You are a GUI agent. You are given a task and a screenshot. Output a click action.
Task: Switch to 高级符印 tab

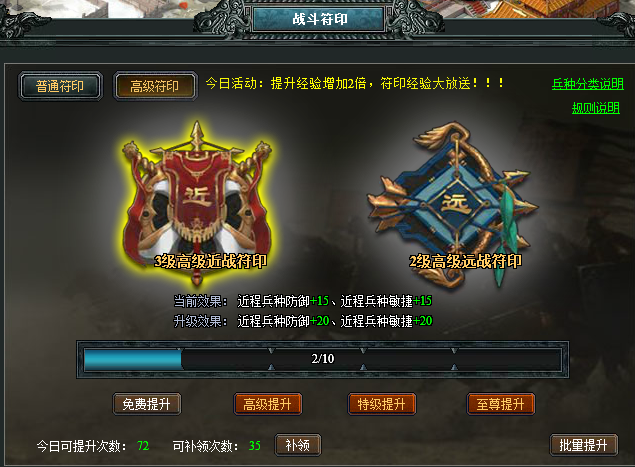point(155,86)
